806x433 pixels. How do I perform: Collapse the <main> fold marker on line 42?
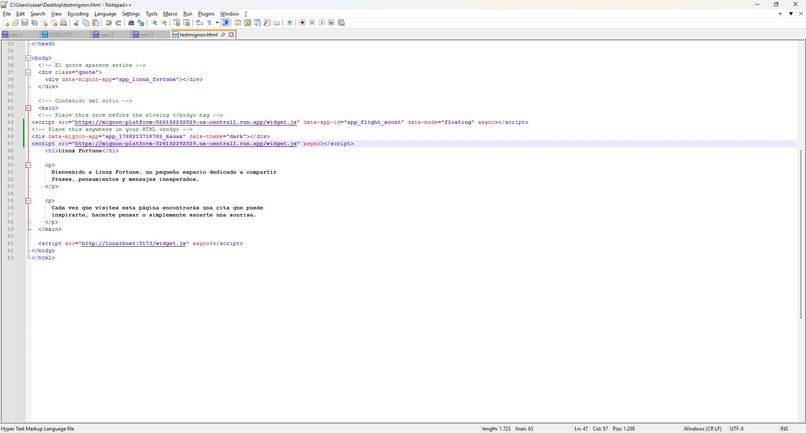[28, 108]
